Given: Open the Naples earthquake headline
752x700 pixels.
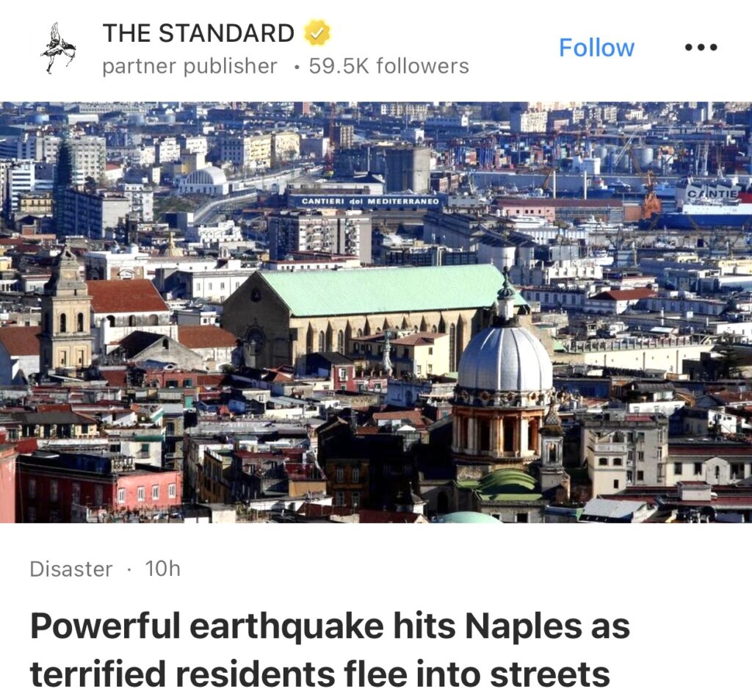Looking at the screenshot, I should click(330, 627).
